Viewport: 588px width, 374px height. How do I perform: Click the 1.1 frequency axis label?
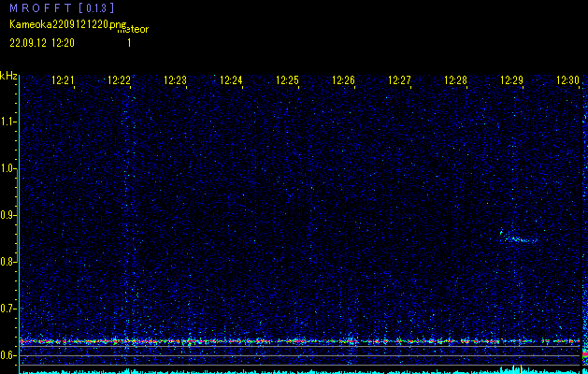tap(8, 122)
